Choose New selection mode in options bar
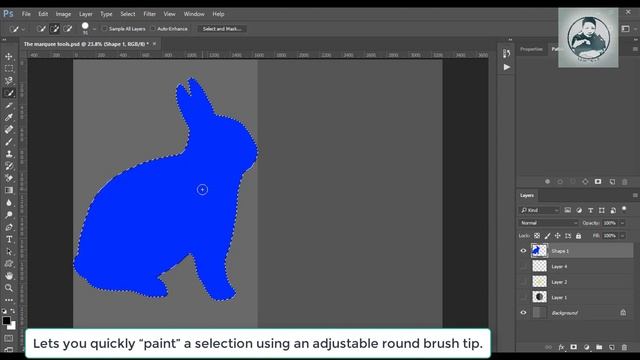The image size is (640, 360). pyautogui.click(x=41, y=29)
